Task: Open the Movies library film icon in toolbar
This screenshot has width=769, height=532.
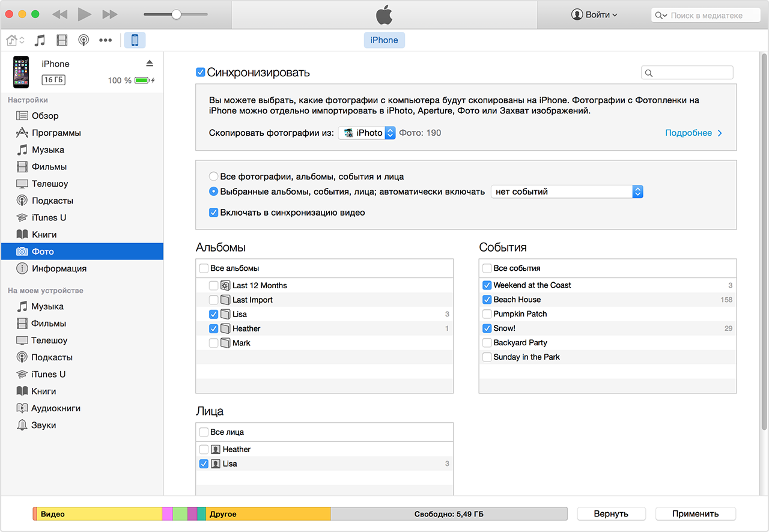Action: [62, 40]
